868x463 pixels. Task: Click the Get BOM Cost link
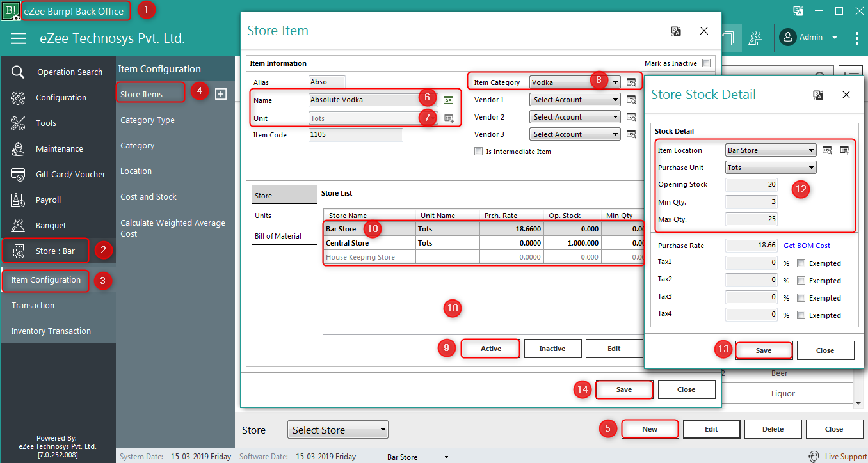tap(808, 246)
